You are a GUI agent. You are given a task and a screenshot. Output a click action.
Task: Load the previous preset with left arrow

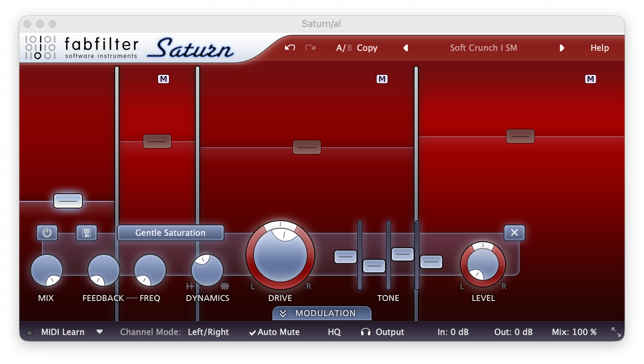[406, 48]
